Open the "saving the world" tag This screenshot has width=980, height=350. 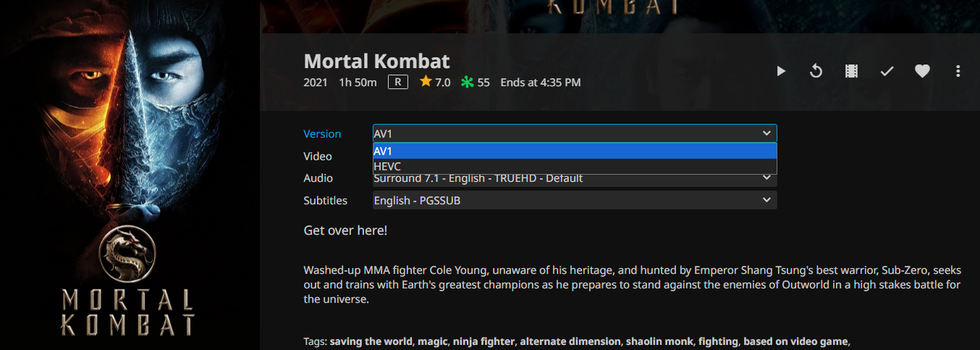click(x=371, y=341)
